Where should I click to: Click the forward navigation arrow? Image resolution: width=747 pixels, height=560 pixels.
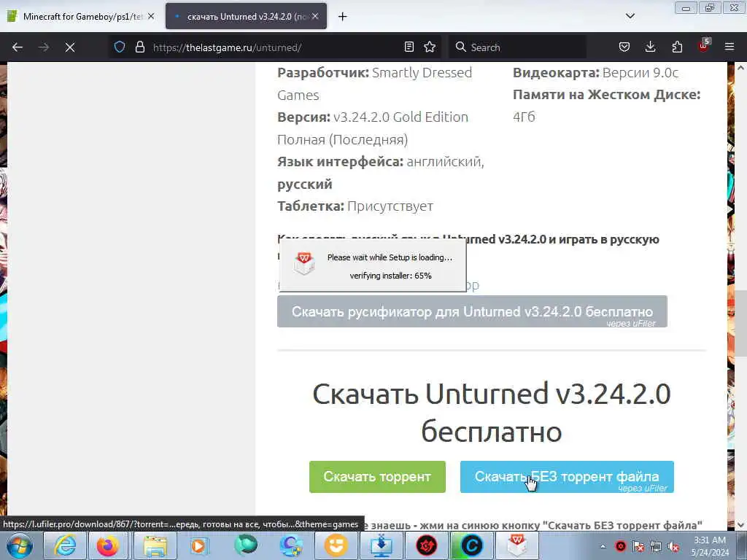coord(44,47)
